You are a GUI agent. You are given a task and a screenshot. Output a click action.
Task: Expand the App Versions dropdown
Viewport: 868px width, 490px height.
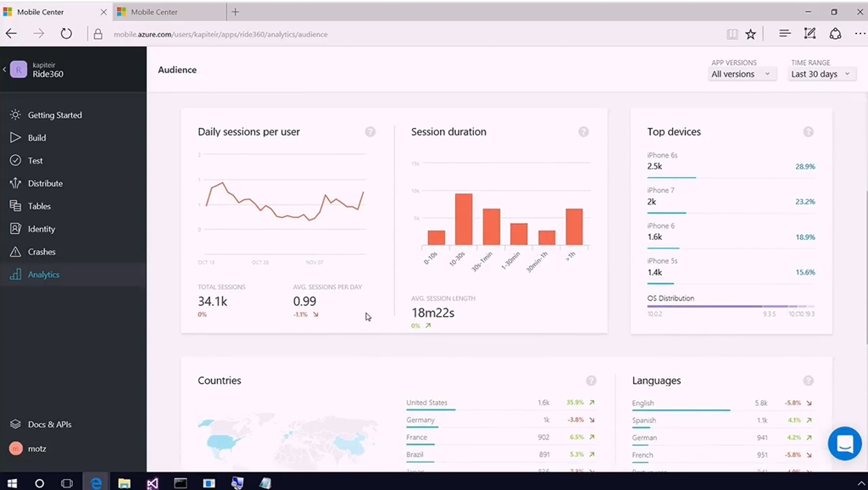(742, 74)
